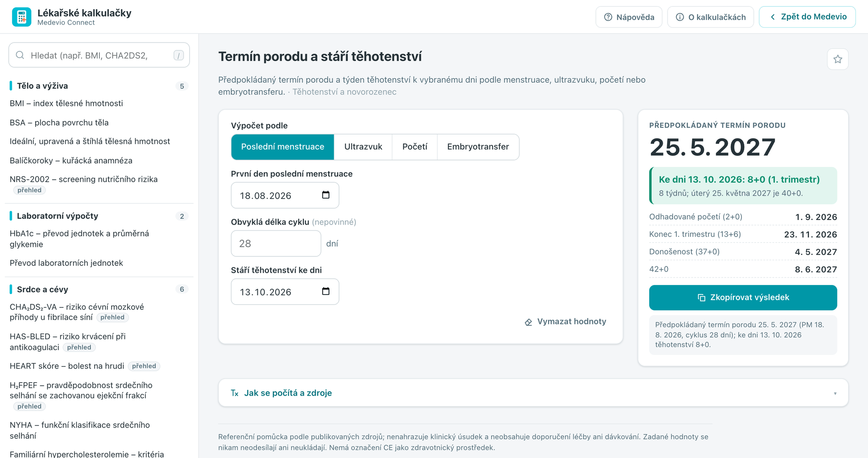Screen dimensions: 868x458
Task: Open BMI – index tělesné hmotnosti
Action: click(x=66, y=103)
